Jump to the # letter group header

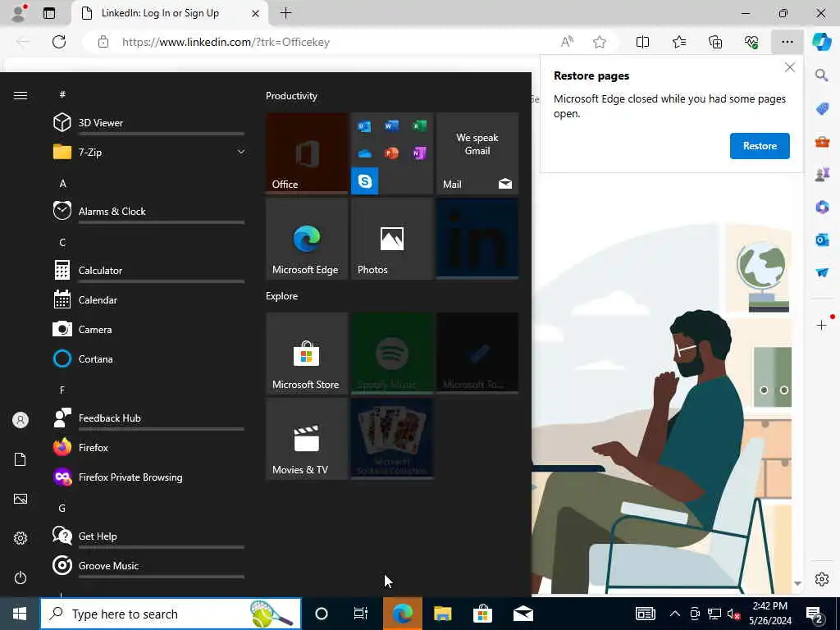62,94
